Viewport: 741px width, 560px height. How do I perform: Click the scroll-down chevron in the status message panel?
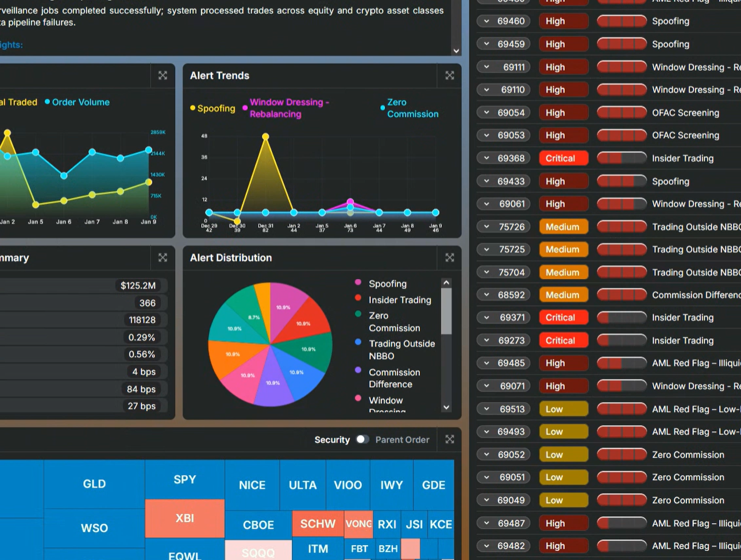[456, 51]
